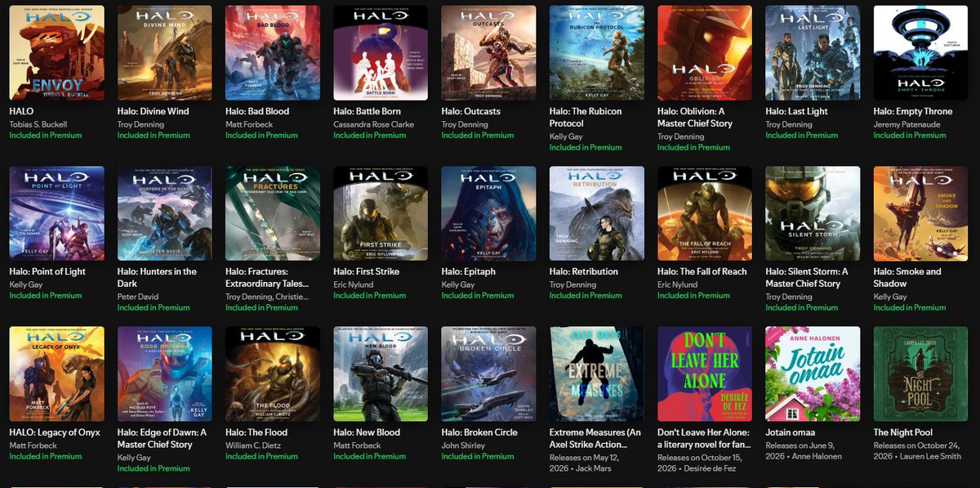Click 'Halo: Silent Storm: A Master Chief Story'

click(x=807, y=277)
